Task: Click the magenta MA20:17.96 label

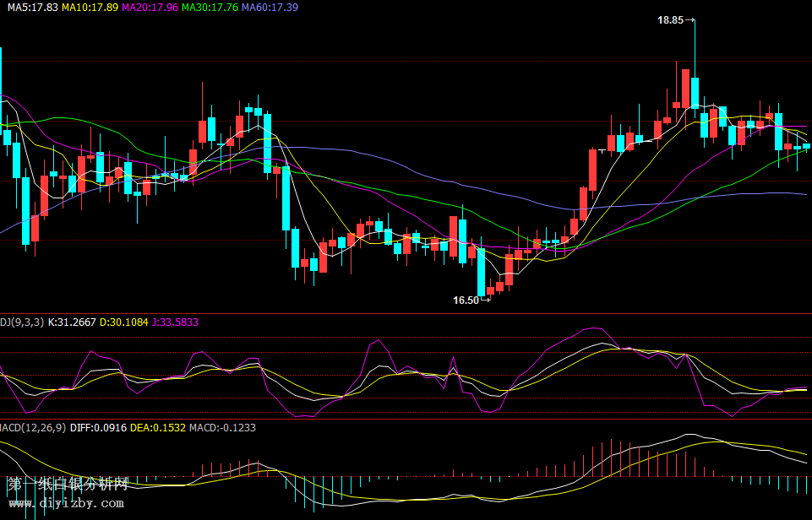Action: [x=150, y=7]
